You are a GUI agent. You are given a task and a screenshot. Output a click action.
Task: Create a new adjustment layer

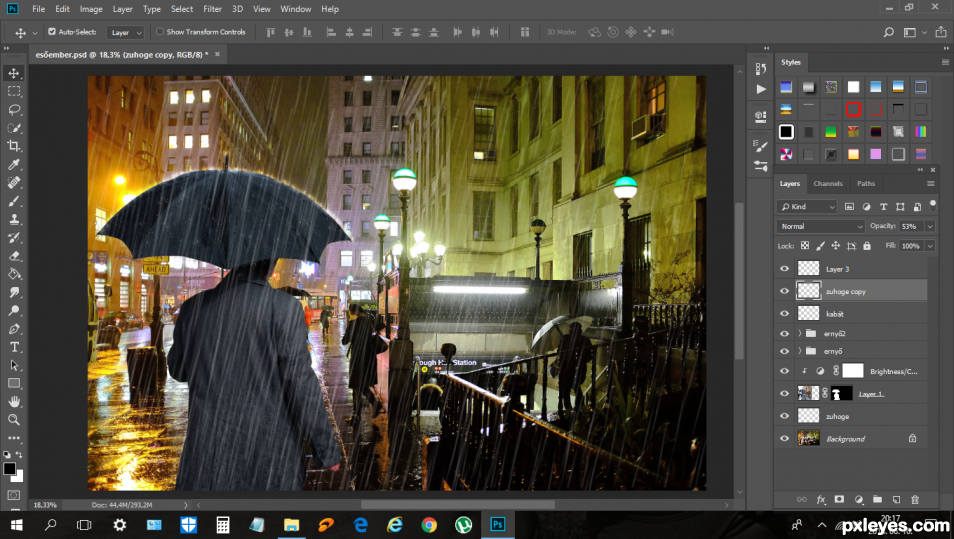tap(858, 499)
